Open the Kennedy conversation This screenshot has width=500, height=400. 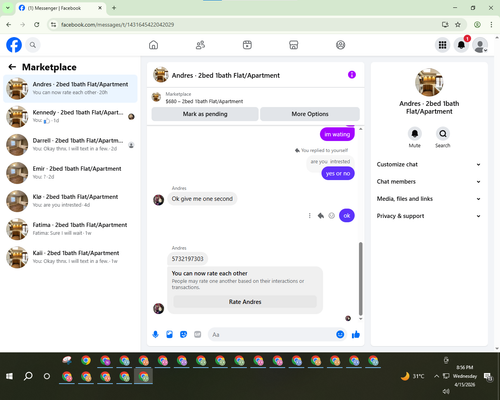70,116
